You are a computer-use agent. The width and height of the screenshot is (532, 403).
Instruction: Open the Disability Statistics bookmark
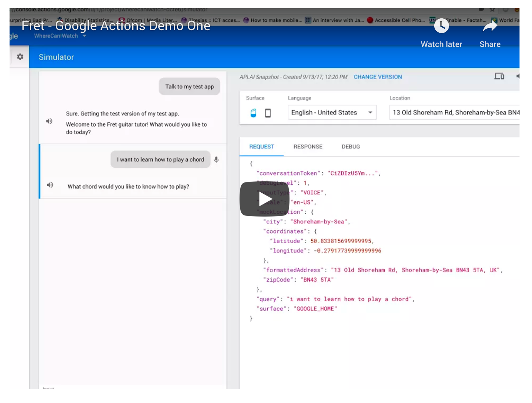tap(85, 20)
